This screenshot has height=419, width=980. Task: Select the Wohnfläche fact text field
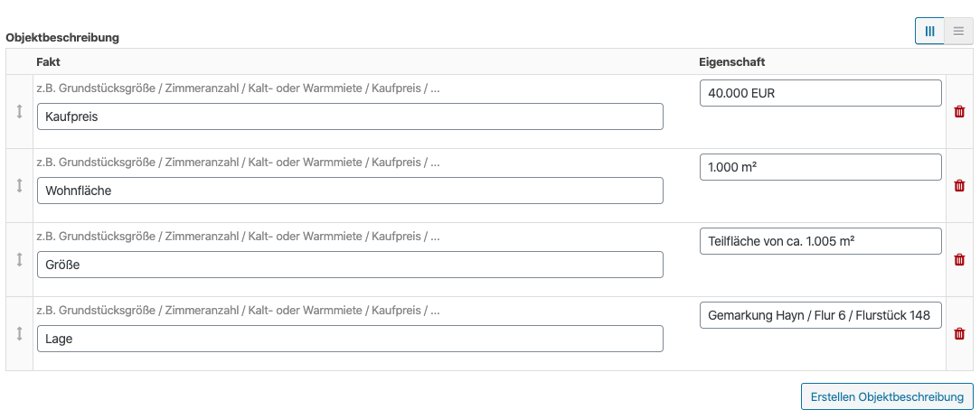tap(350, 191)
